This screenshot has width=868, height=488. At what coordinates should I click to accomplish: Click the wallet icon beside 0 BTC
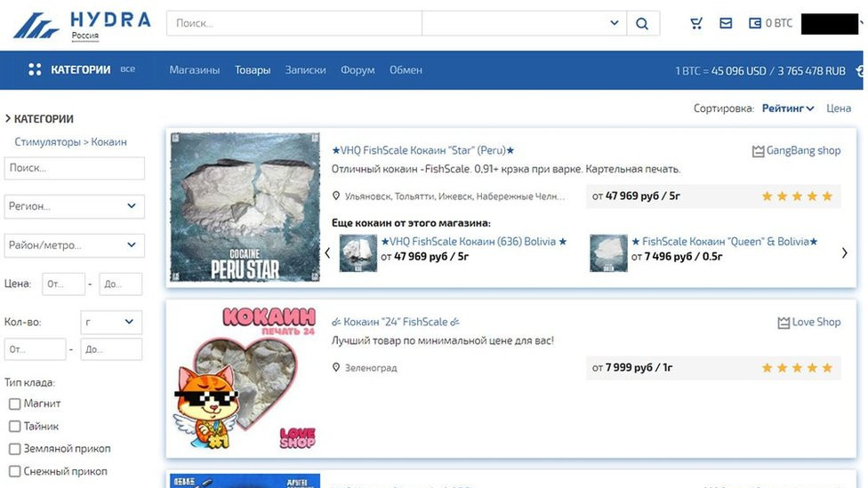pyautogui.click(x=755, y=23)
